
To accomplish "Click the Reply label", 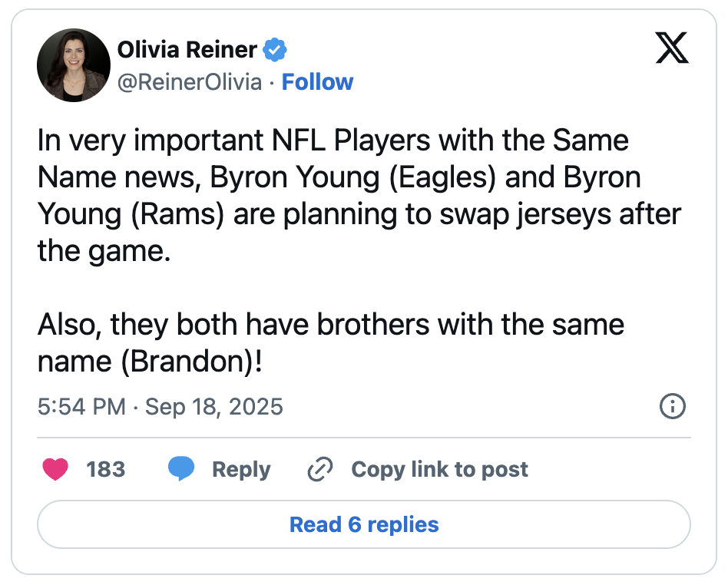I will click(241, 470).
